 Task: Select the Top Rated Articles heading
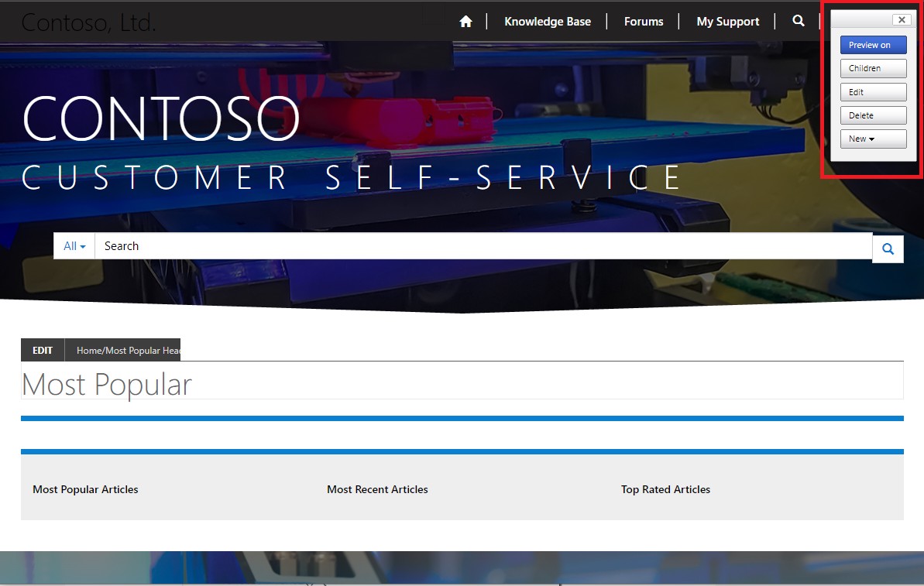pos(665,489)
